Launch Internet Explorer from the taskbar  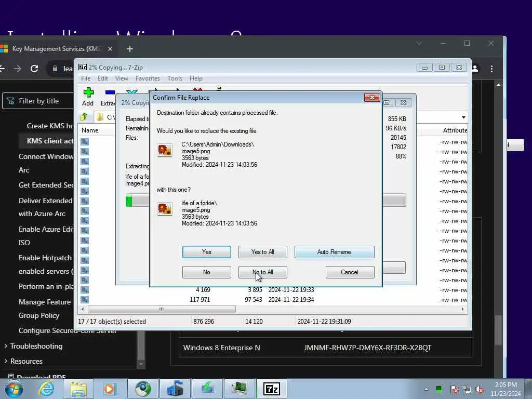(x=46, y=389)
